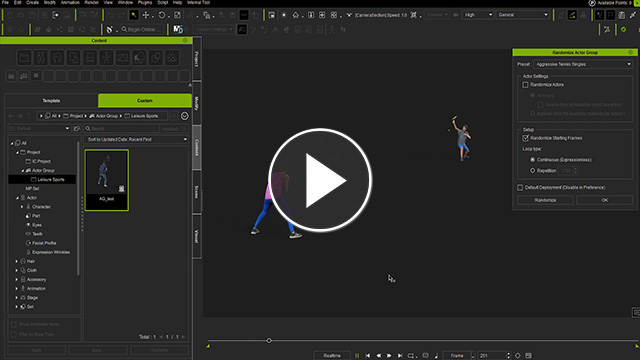Toggle the Randomize Actors checkbox
Image resolution: width=640 pixels, height=360 pixels.
point(525,85)
